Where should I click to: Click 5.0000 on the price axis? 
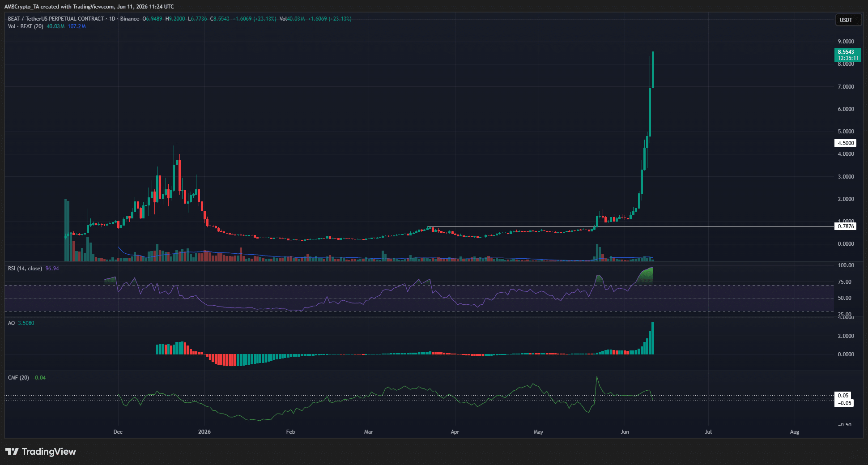[x=846, y=132]
